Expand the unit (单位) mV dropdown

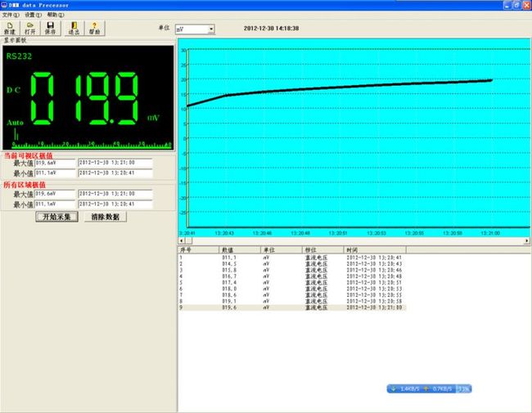(211, 29)
